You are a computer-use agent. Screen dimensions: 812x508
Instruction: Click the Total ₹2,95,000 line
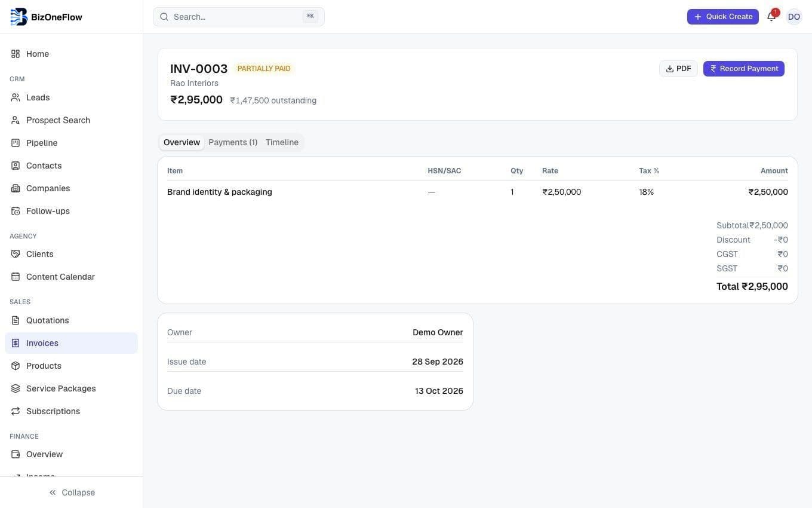pyautogui.click(x=752, y=286)
